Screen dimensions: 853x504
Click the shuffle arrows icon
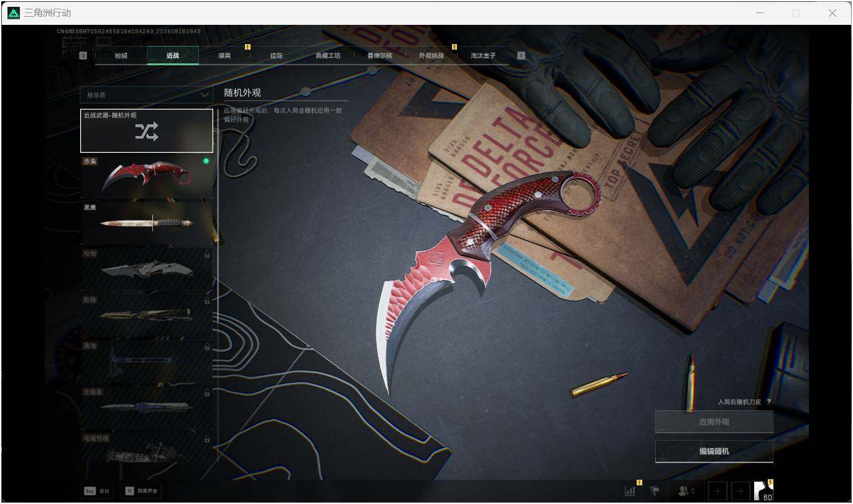[x=147, y=131]
